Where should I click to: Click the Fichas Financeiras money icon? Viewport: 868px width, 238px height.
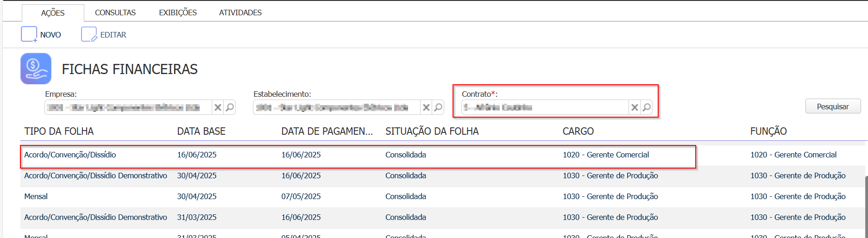coord(36,69)
